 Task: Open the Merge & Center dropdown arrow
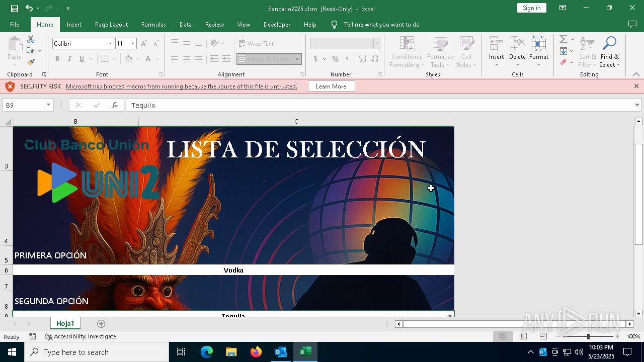[297, 59]
